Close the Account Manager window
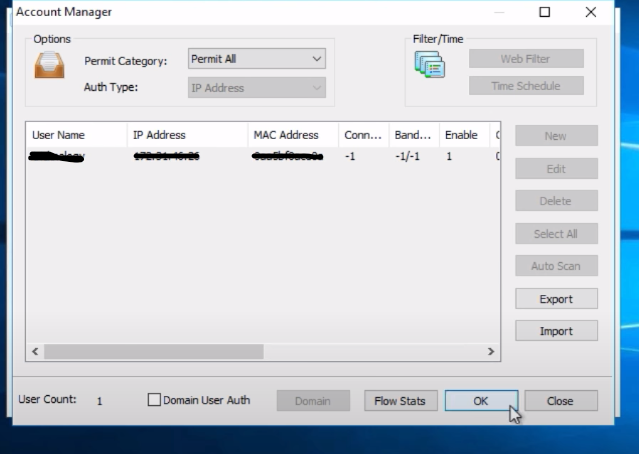 coord(591,12)
